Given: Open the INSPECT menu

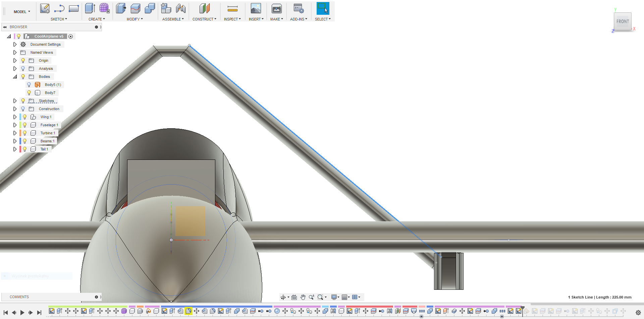Looking at the screenshot, I should click(x=232, y=19).
